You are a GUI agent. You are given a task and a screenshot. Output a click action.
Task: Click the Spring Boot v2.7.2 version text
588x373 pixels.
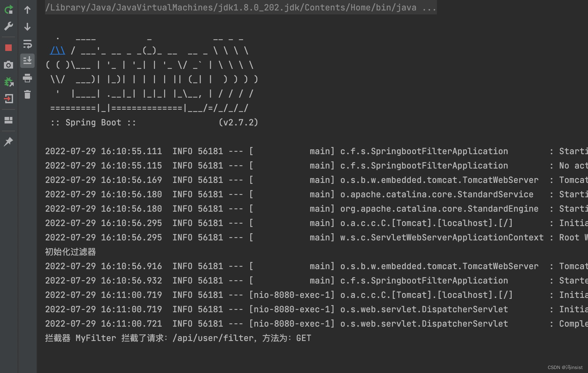pos(238,122)
